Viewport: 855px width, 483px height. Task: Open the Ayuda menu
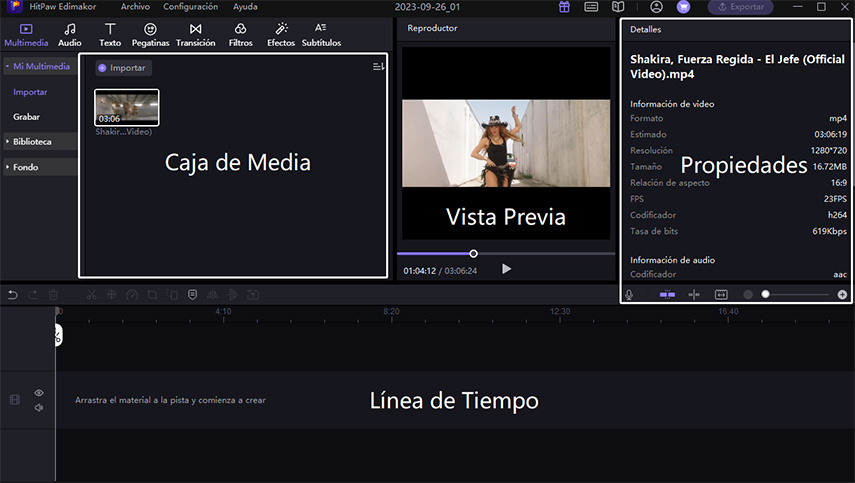pos(245,7)
